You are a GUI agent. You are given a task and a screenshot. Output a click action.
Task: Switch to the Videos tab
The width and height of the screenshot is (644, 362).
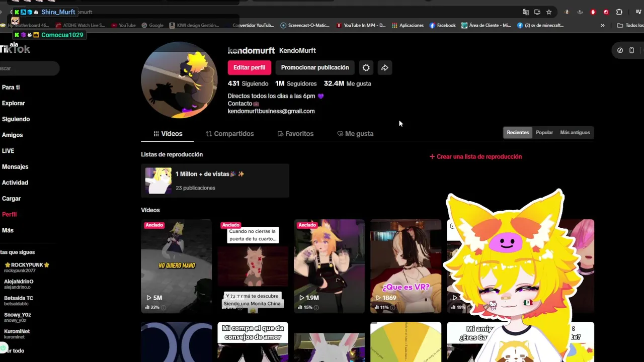pyautogui.click(x=168, y=134)
